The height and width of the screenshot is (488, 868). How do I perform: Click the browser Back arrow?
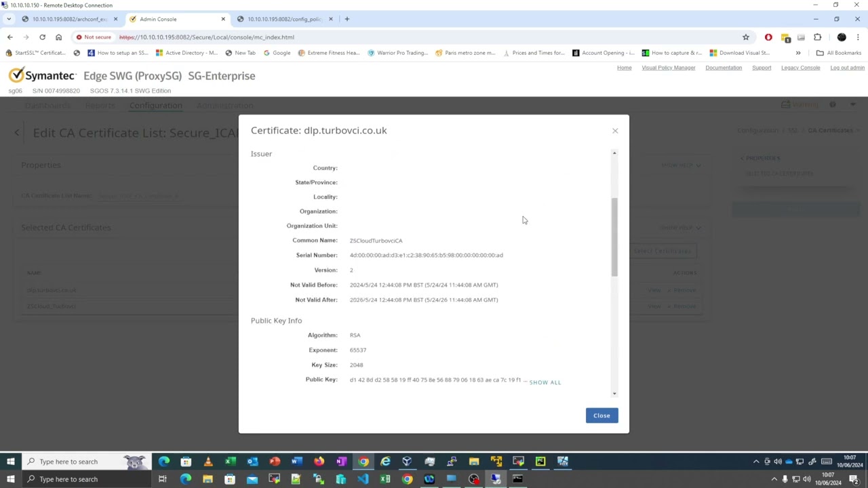(9, 37)
